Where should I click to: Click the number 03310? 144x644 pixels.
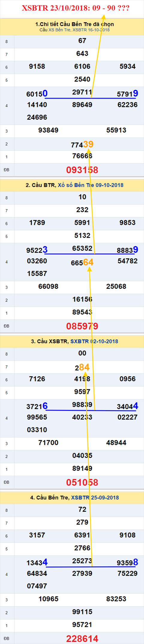(37, 430)
